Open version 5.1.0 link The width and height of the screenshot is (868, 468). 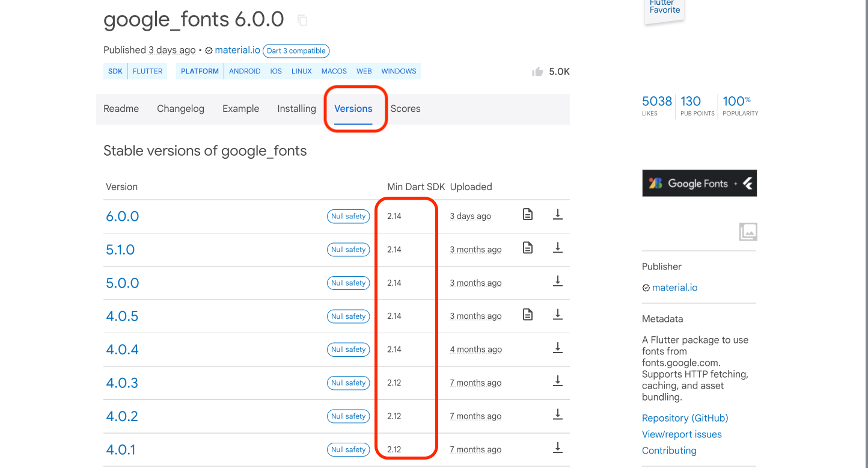120,250
